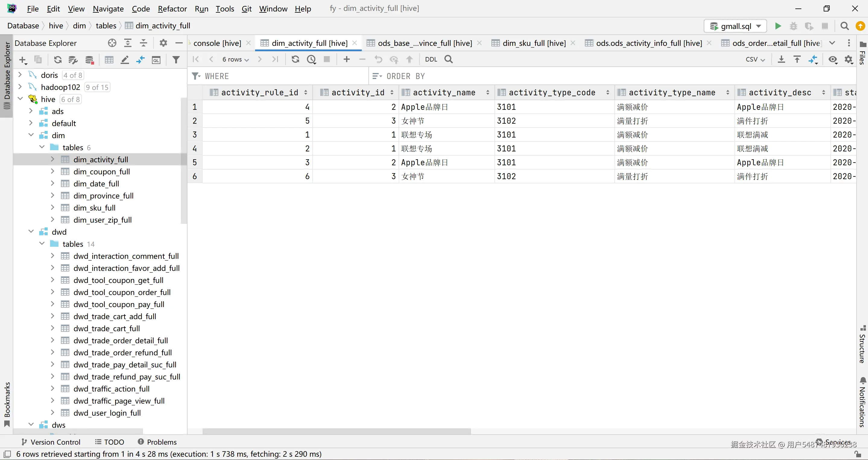Switch to the dim_sku_full [hive] tab

[534, 43]
